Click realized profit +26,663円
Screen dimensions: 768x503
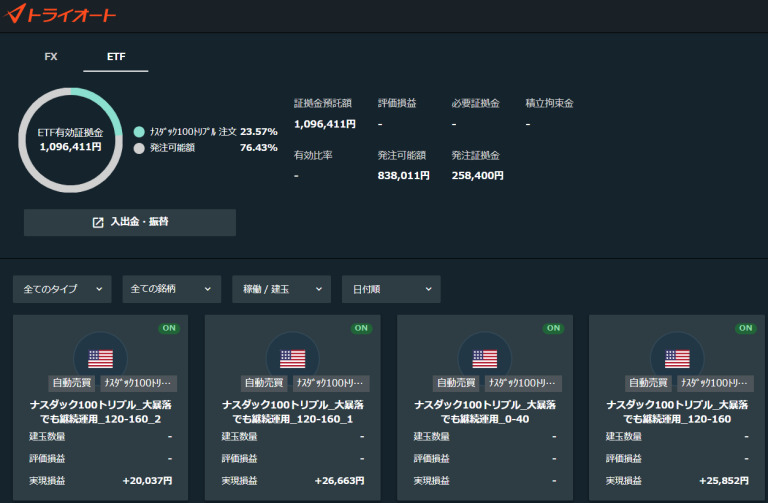pyautogui.click(x=339, y=481)
